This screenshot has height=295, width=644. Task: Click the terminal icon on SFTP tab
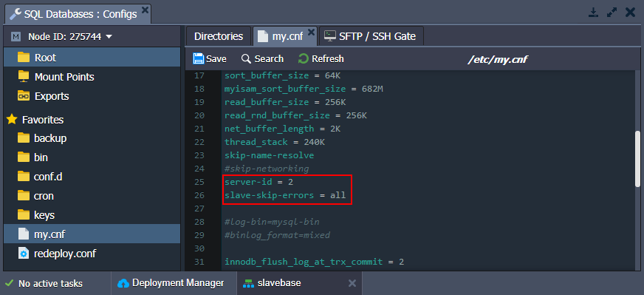pyautogui.click(x=329, y=36)
